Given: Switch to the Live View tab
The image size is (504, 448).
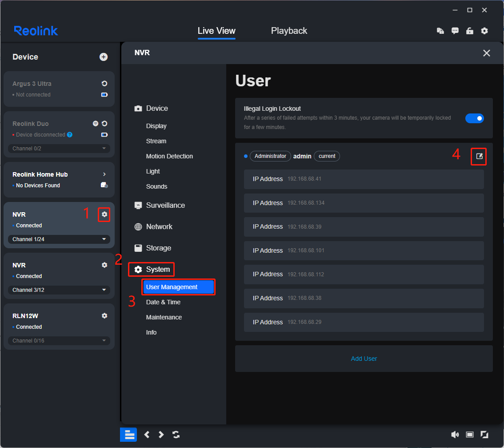Looking at the screenshot, I should (x=216, y=31).
